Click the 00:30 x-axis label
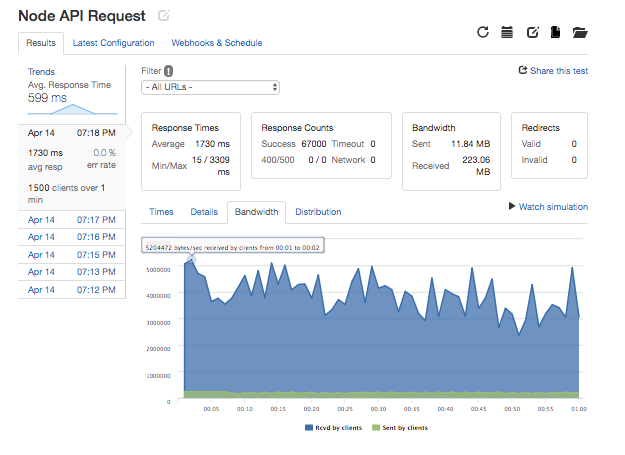 (x=378, y=409)
